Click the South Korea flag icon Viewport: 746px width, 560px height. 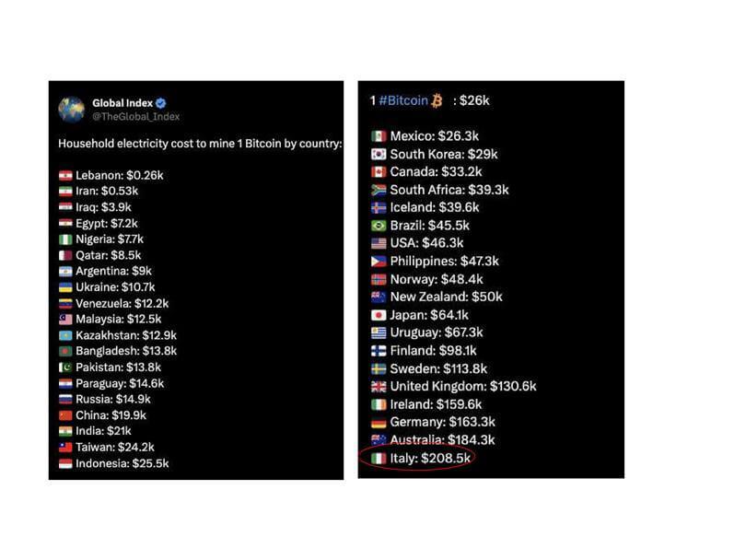(379, 154)
